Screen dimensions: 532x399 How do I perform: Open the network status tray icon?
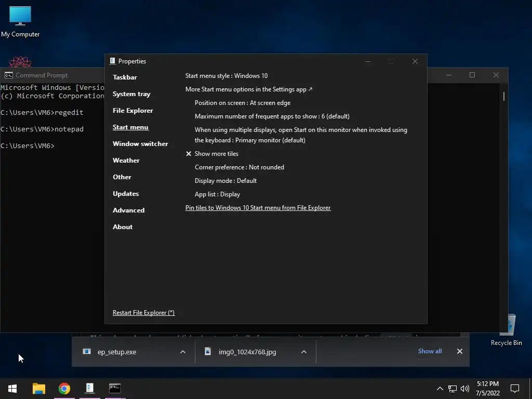point(453,389)
